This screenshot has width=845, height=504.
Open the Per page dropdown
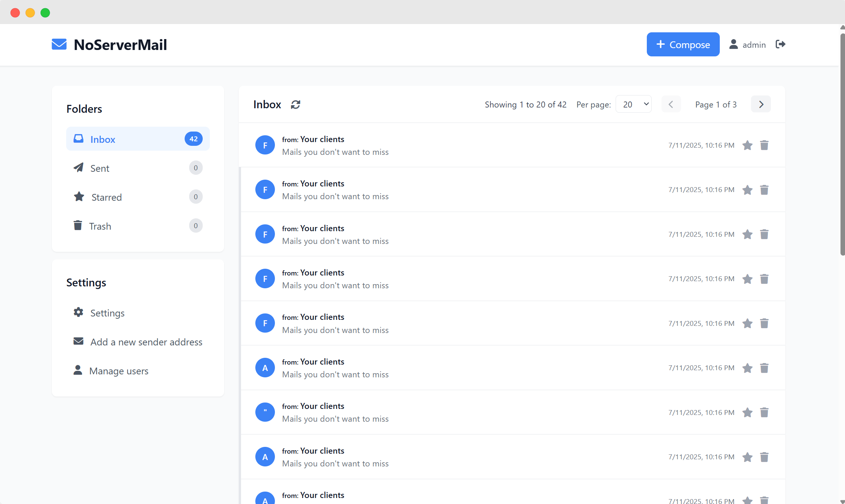click(634, 104)
